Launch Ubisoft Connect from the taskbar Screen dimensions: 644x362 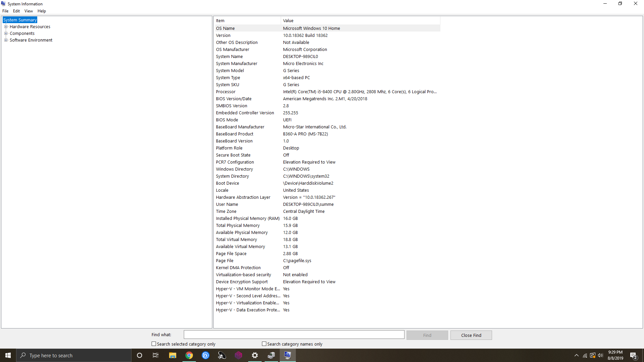tap(206, 355)
